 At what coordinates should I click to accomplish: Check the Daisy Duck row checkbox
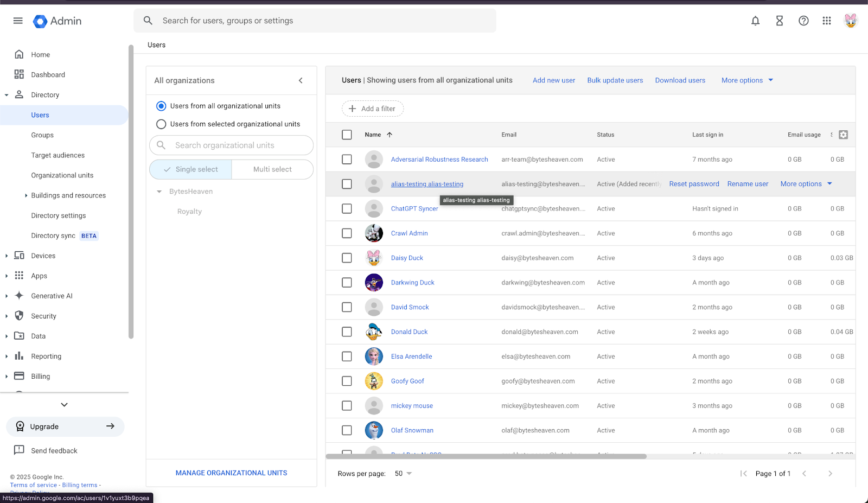pyautogui.click(x=347, y=258)
